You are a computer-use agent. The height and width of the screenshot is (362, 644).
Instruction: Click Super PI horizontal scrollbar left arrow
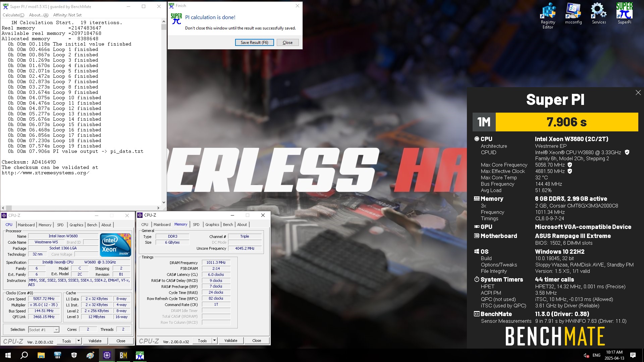click(3, 208)
